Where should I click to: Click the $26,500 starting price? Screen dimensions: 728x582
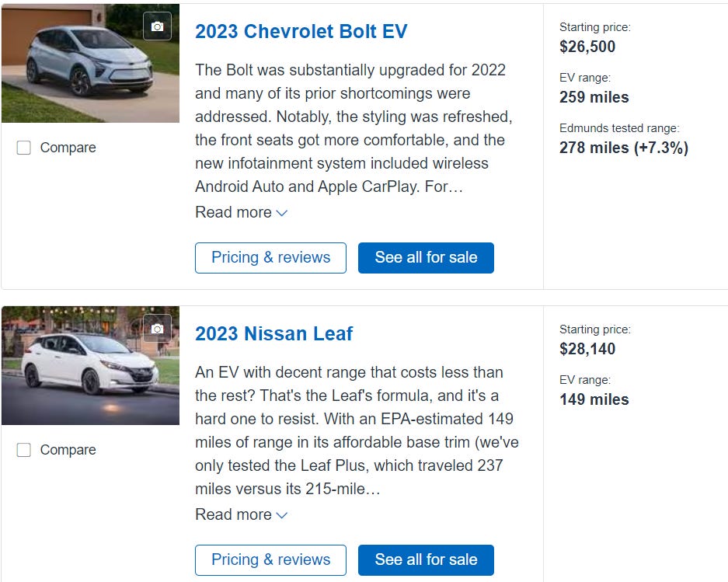[x=587, y=47]
